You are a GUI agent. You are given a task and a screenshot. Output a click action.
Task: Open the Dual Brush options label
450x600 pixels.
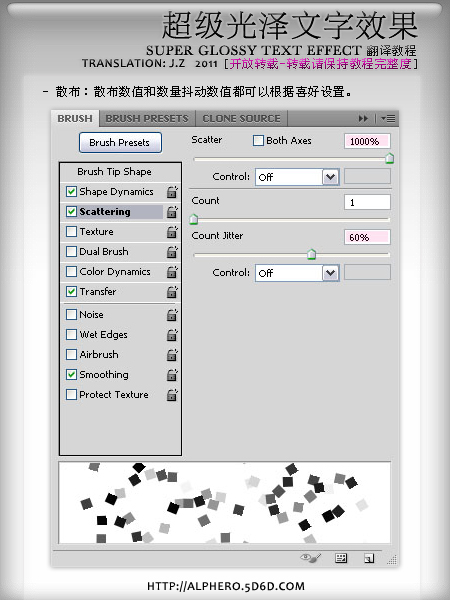(x=104, y=251)
